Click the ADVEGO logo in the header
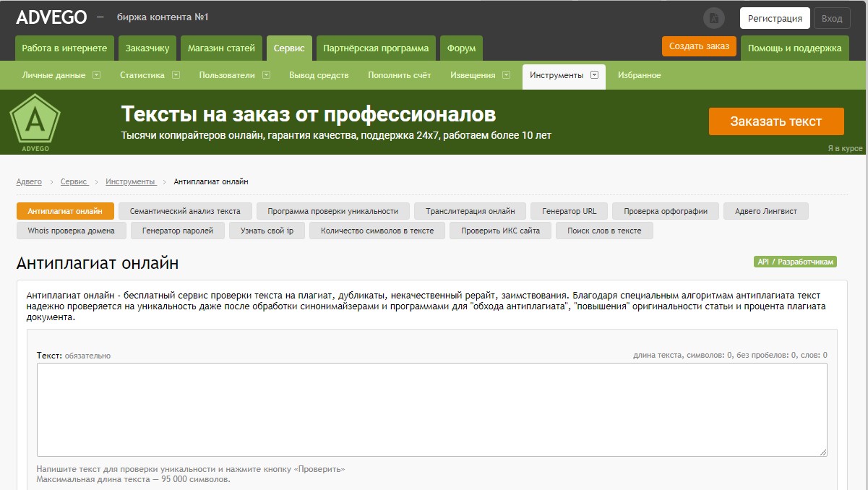 click(x=51, y=17)
